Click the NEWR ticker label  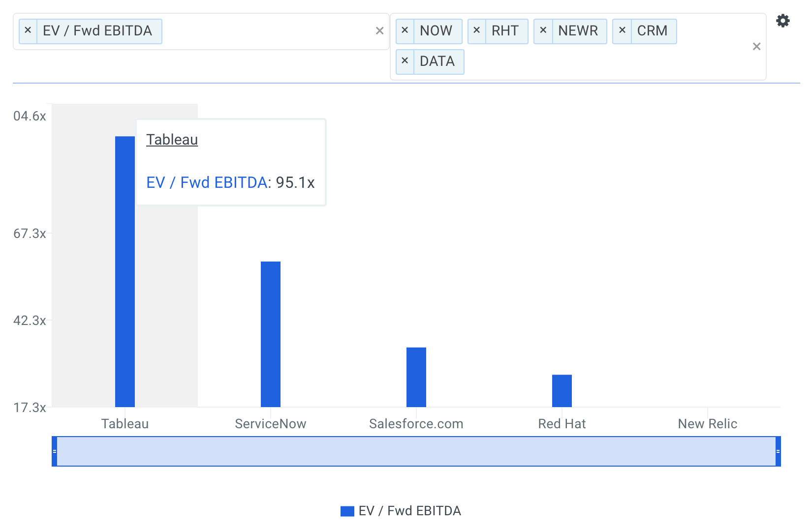pos(578,31)
